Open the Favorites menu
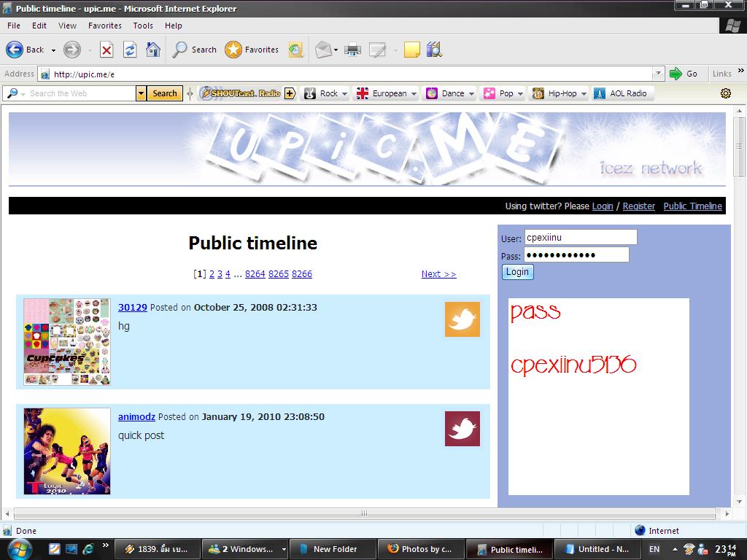This screenshot has width=747, height=560. coord(105,26)
